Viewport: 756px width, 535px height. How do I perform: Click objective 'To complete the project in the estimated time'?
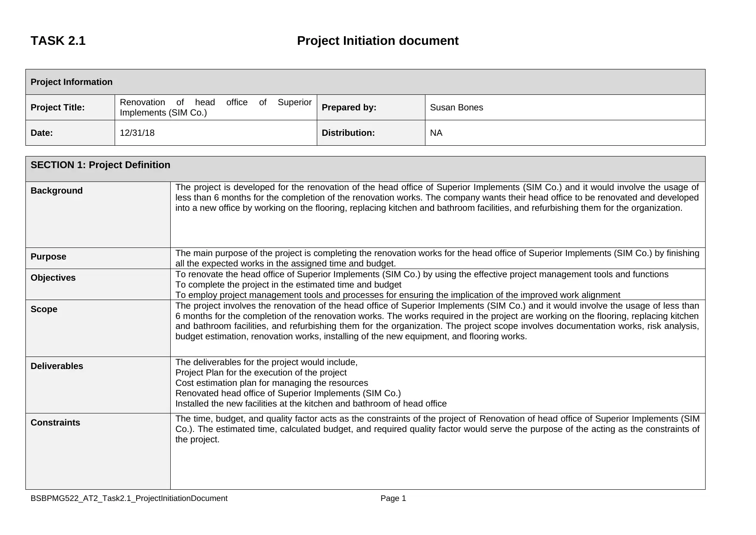[288, 285]
